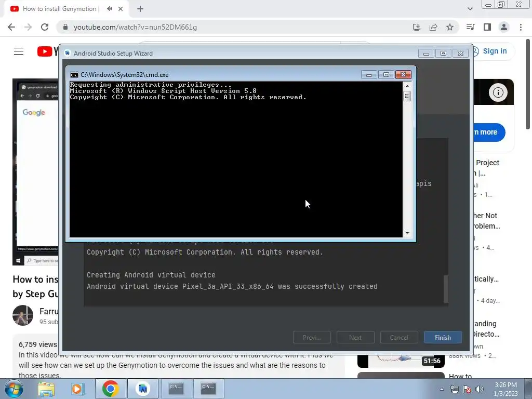Open File Explorer from the taskbar

pyautogui.click(x=46, y=389)
